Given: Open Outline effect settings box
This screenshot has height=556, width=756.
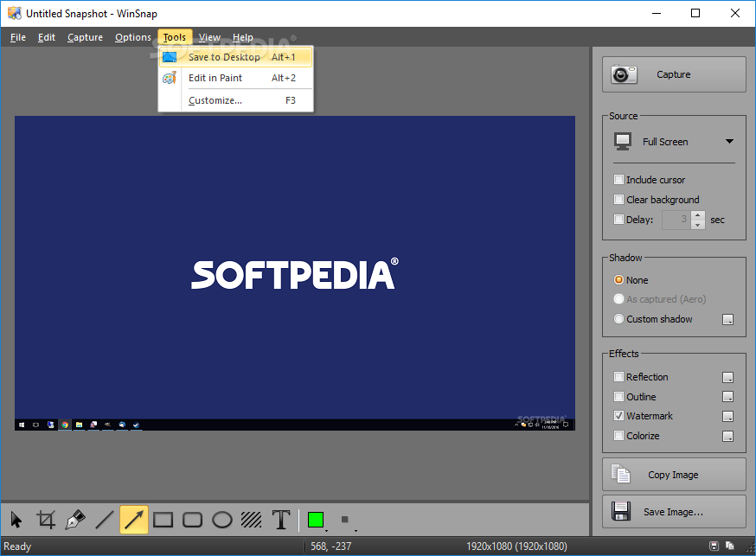Looking at the screenshot, I should [x=727, y=397].
